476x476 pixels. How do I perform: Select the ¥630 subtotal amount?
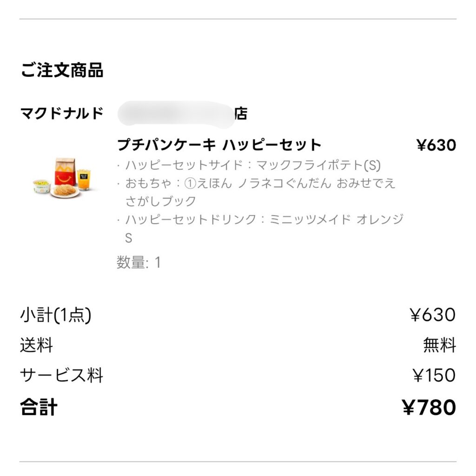pyautogui.click(x=433, y=315)
